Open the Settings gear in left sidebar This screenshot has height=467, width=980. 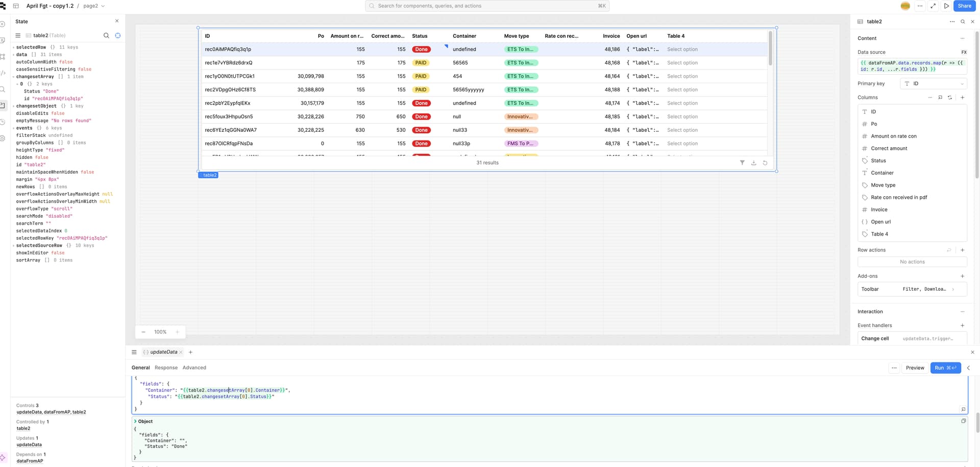(x=3, y=138)
